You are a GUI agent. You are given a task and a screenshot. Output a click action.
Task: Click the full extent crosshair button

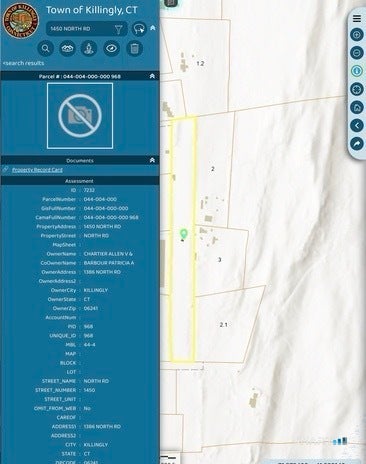point(357,89)
